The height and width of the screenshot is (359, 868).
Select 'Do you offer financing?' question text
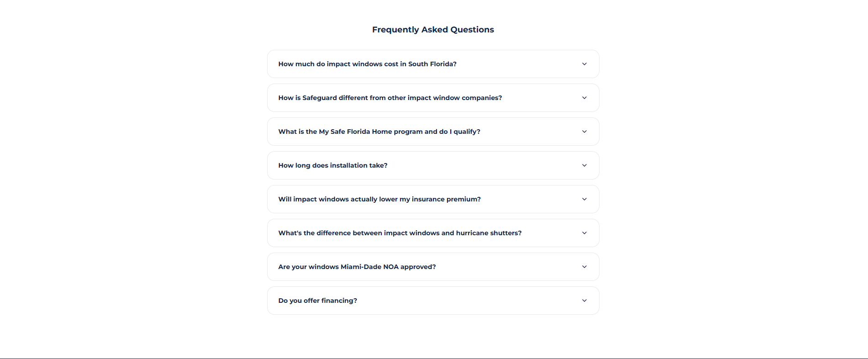pyautogui.click(x=318, y=301)
